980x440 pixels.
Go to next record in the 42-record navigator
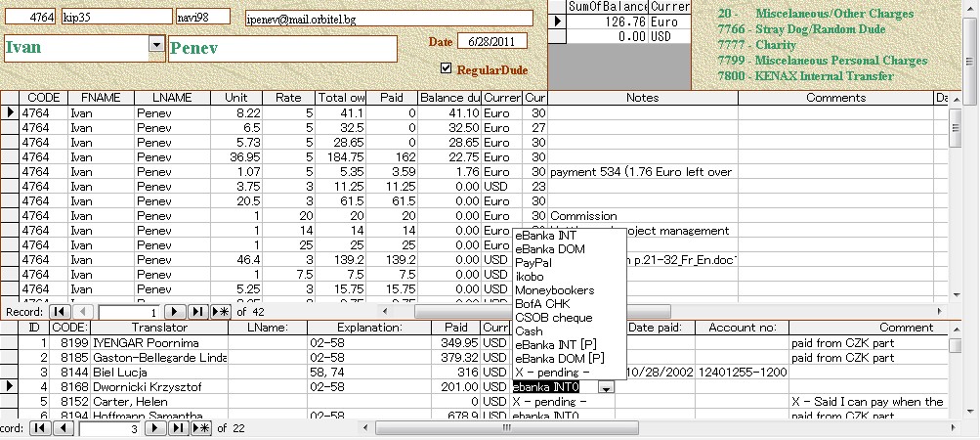[174, 312]
